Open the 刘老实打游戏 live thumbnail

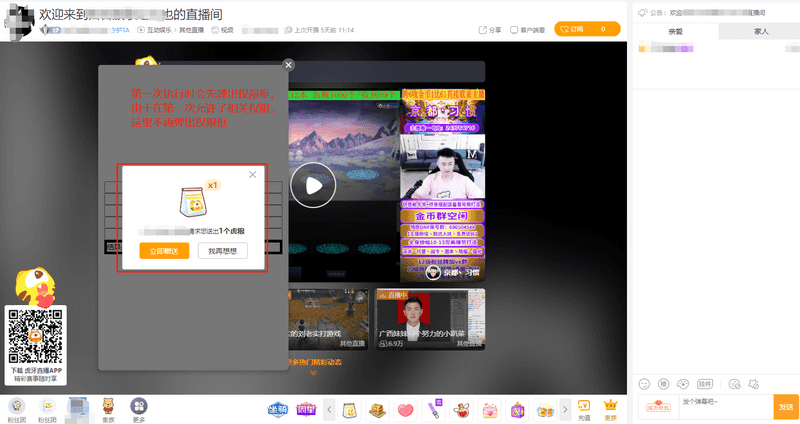coord(329,319)
